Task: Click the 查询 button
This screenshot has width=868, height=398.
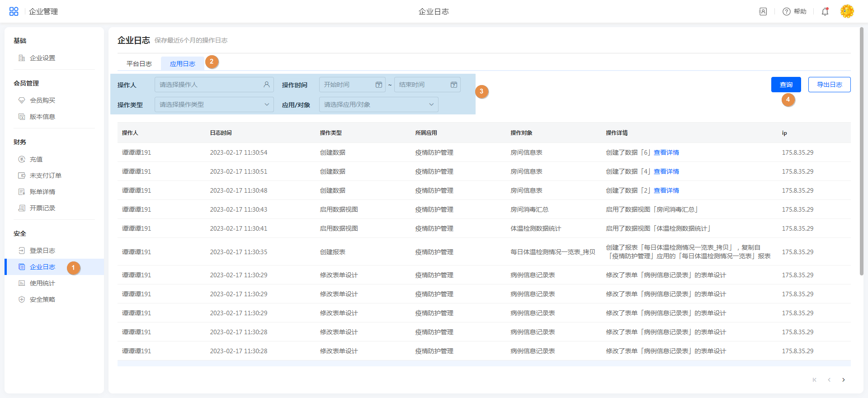Action: [786, 85]
